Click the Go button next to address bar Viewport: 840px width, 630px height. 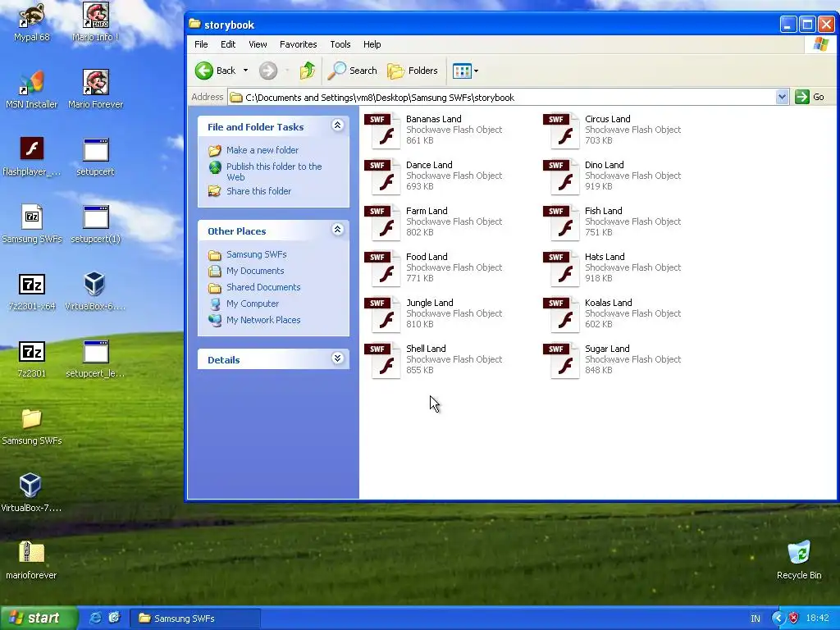(810, 97)
